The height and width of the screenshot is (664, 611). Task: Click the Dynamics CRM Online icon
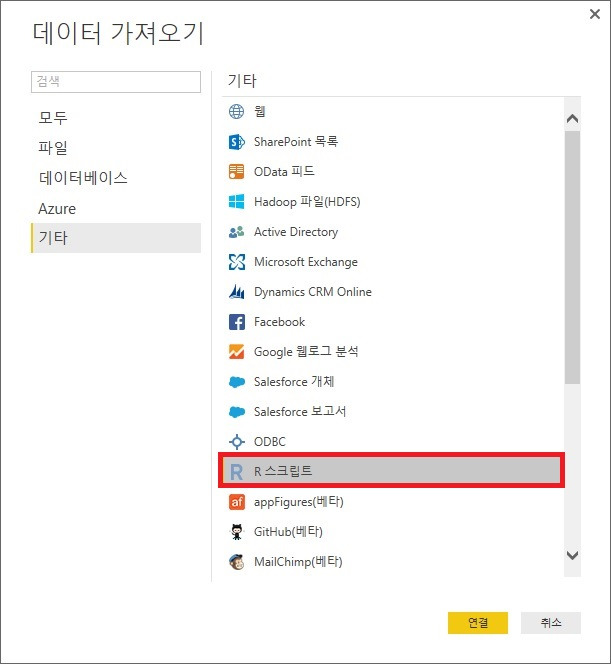click(x=236, y=292)
